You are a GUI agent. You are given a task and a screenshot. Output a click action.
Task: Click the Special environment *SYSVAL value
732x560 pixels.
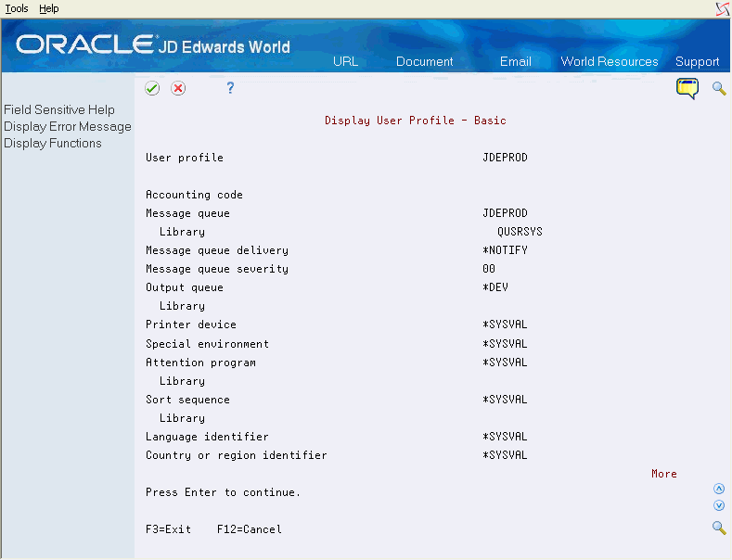505,344
